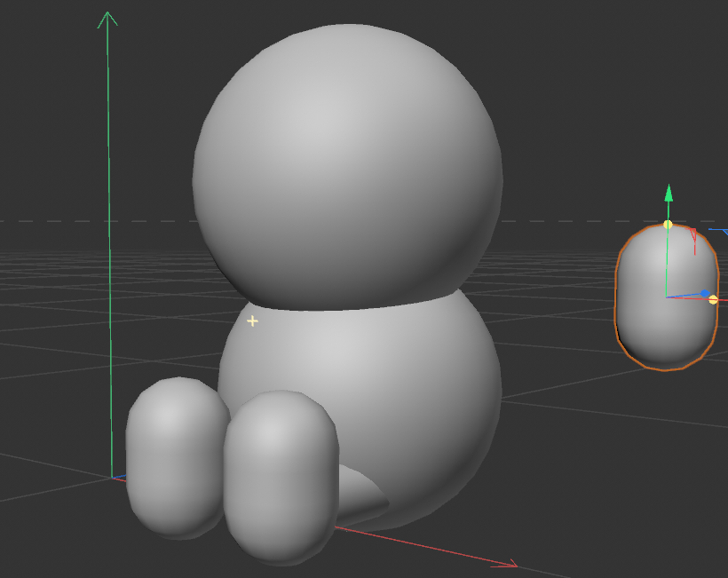Click the yellow handle atop the selected capsule
The height and width of the screenshot is (578, 728).
[x=669, y=225]
